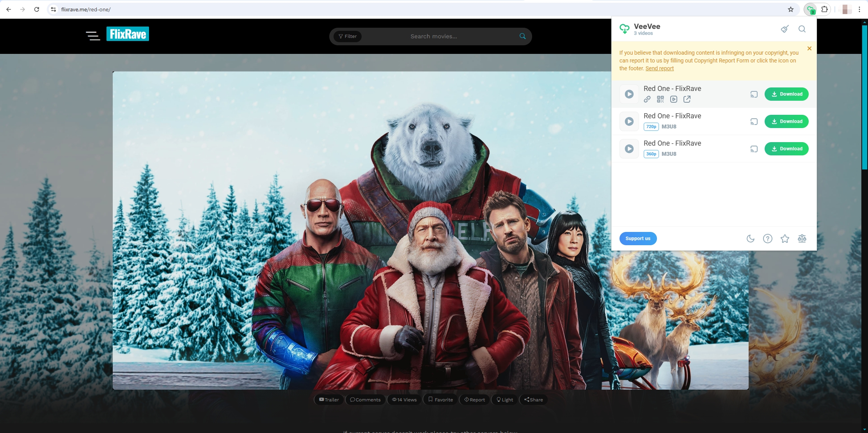This screenshot has width=868, height=433.
Task: Click the external link icon on Red One
Action: [x=687, y=99]
